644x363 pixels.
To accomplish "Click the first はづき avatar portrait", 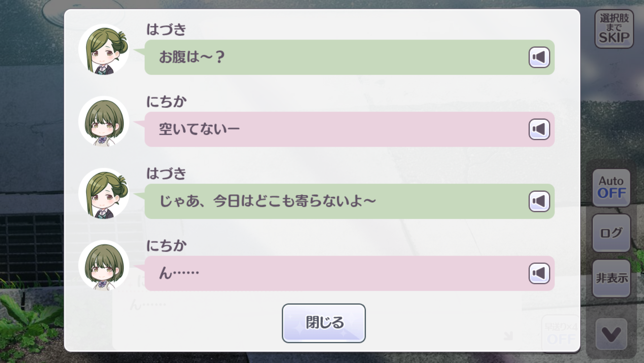I will click(x=104, y=49).
